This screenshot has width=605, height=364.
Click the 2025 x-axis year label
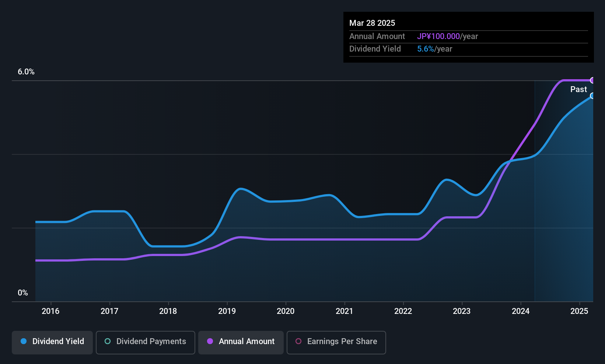point(579,311)
